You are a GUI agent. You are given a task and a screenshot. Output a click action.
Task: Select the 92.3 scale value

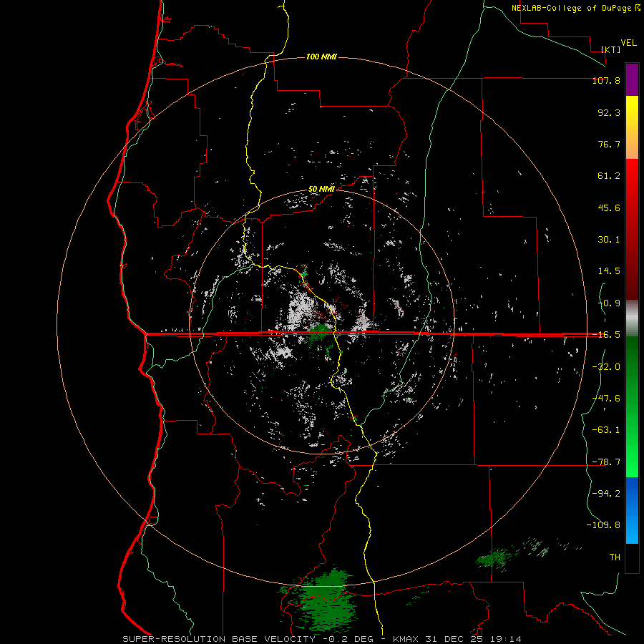click(x=609, y=112)
